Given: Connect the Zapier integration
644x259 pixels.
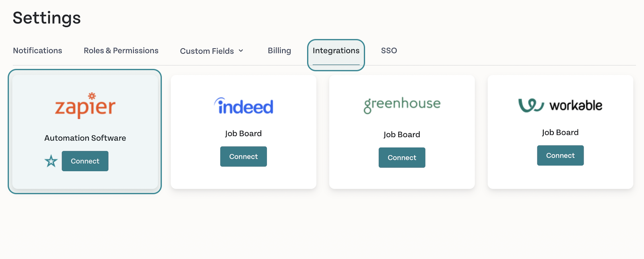Looking at the screenshot, I should click(x=85, y=161).
